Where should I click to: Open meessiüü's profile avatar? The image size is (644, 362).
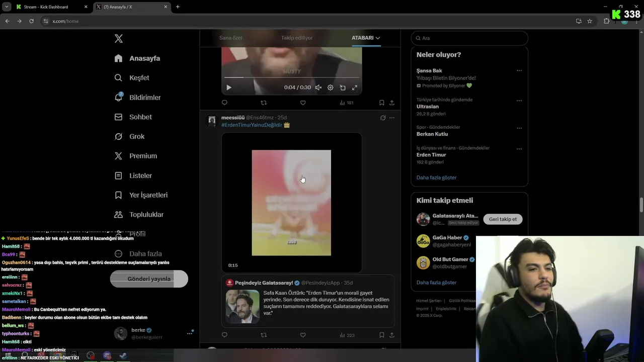click(x=212, y=121)
